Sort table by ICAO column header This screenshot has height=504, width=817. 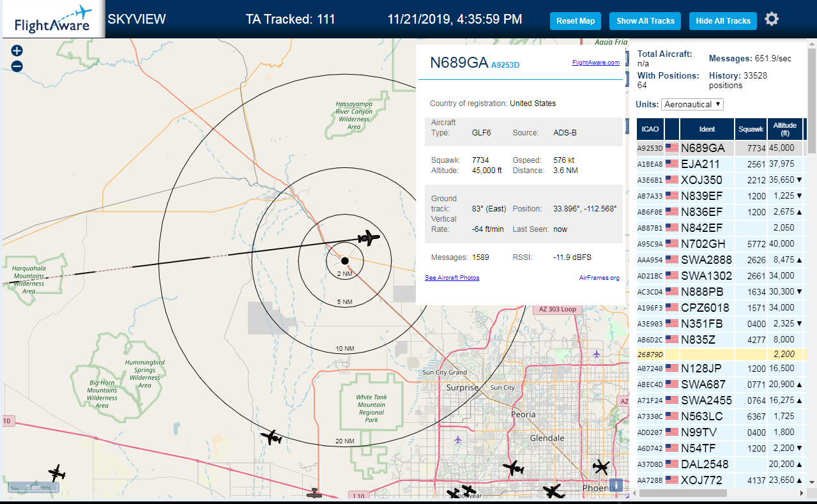tap(650, 129)
